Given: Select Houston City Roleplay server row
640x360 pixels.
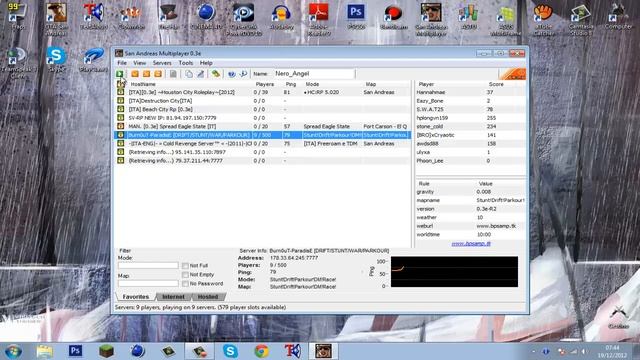Looking at the screenshot, I should [x=263, y=92].
